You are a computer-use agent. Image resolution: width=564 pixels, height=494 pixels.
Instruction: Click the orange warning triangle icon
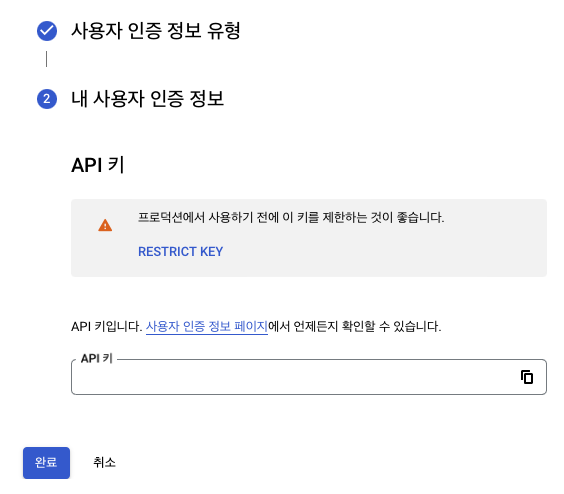pos(105,225)
